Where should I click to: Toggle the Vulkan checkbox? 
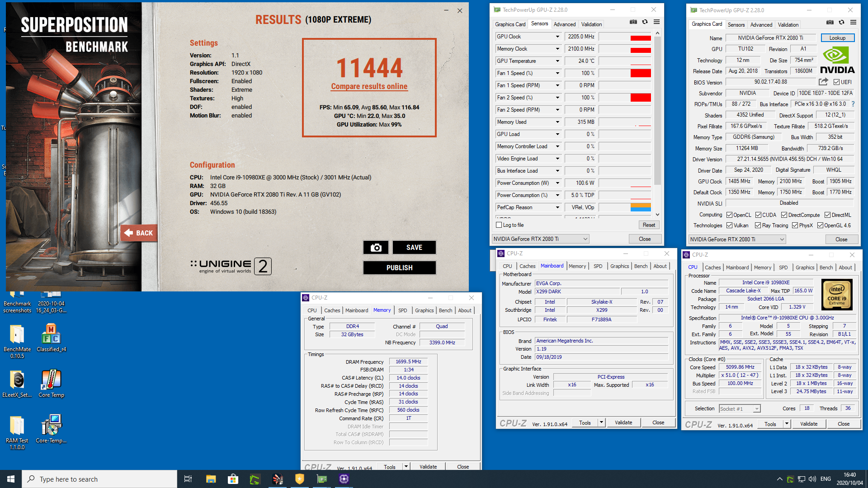pos(729,225)
